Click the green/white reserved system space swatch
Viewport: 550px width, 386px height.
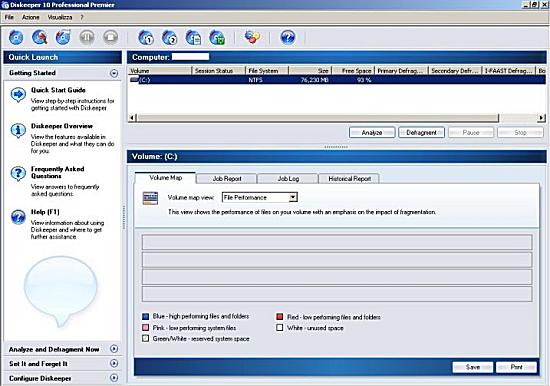(146, 339)
